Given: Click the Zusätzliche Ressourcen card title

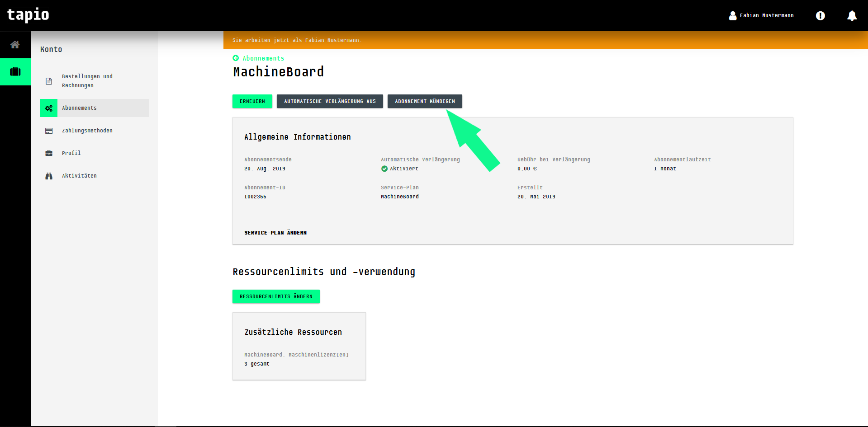Looking at the screenshot, I should [293, 332].
